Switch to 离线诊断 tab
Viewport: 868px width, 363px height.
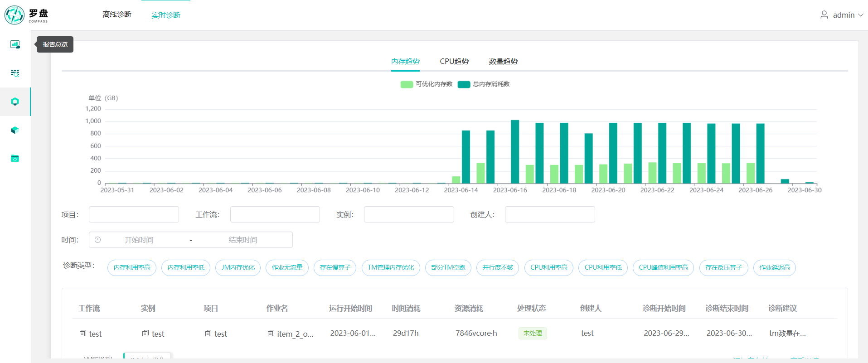pos(117,15)
